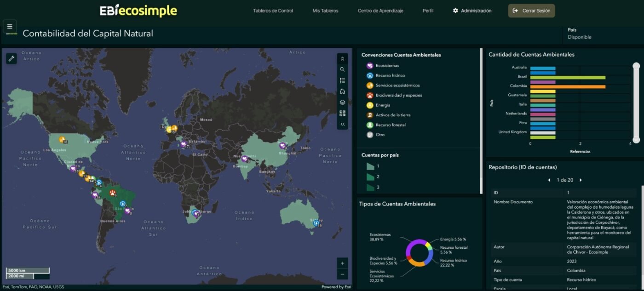
Task: Click the Cerrar Sesión button
Action: point(531,11)
